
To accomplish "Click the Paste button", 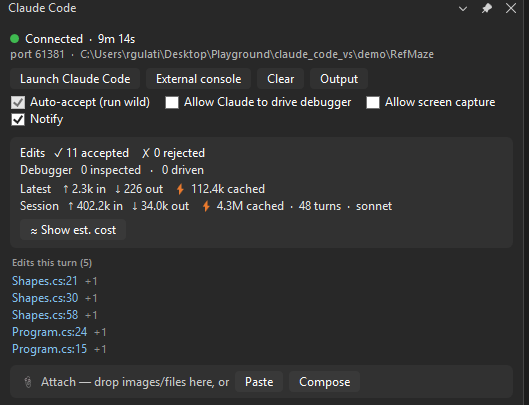I will coord(259,382).
